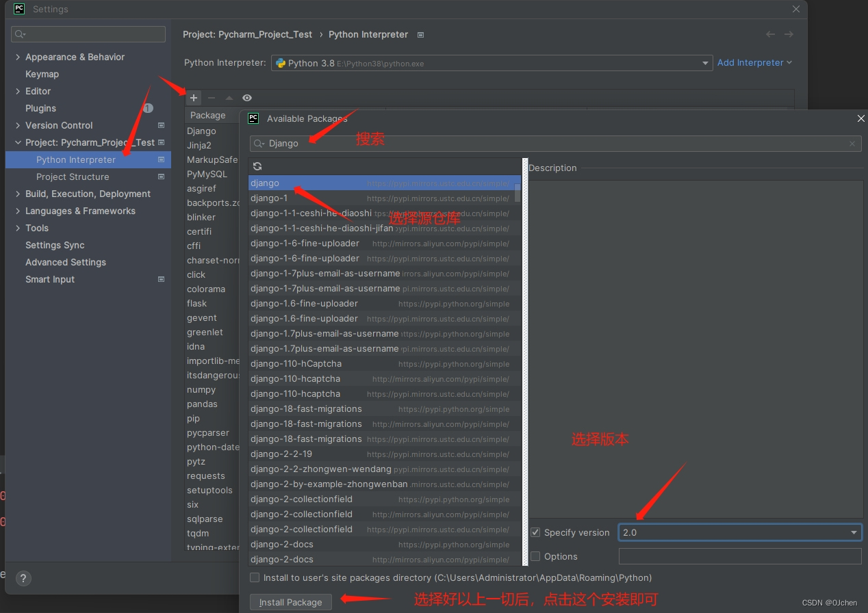This screenshot has height=613, width=868.
Task: Click the settings search magnifier icon
Action: [21, 34]
